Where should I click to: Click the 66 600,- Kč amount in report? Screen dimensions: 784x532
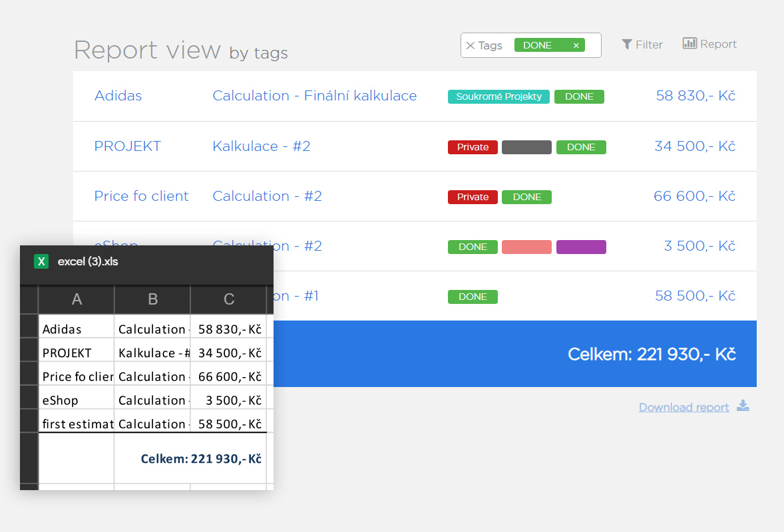tap(695, 196)
